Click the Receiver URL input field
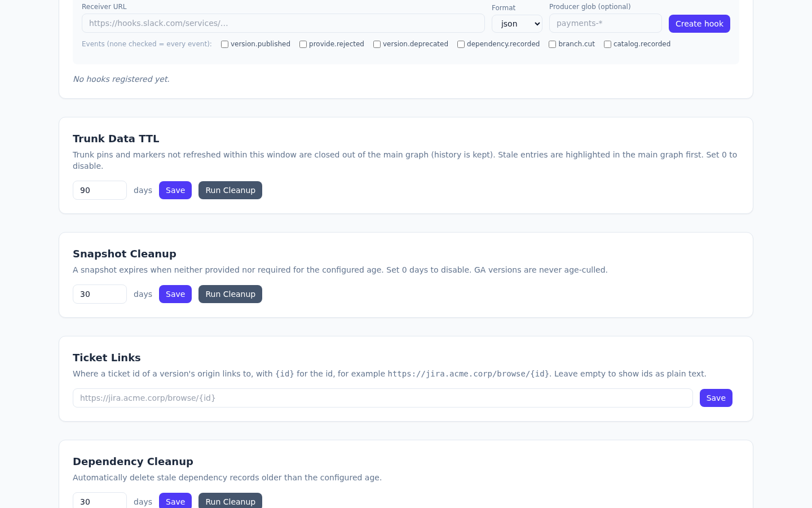The image size is (812, 508). pyautogui.click(x=283, y=23)
